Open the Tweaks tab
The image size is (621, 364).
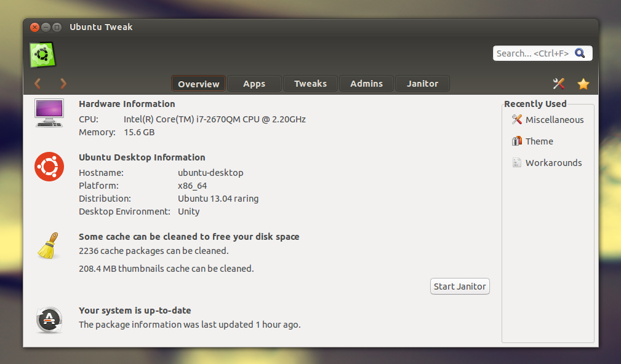point(310,84)
